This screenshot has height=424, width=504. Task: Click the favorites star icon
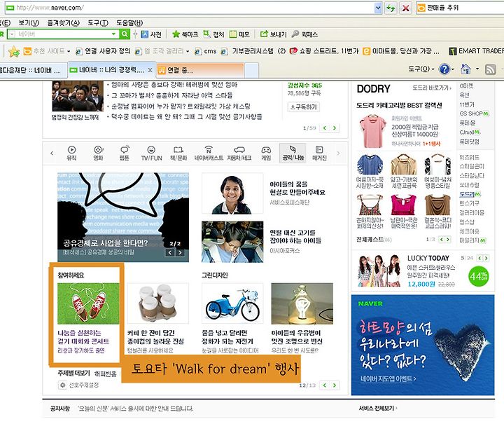[14, 51]
